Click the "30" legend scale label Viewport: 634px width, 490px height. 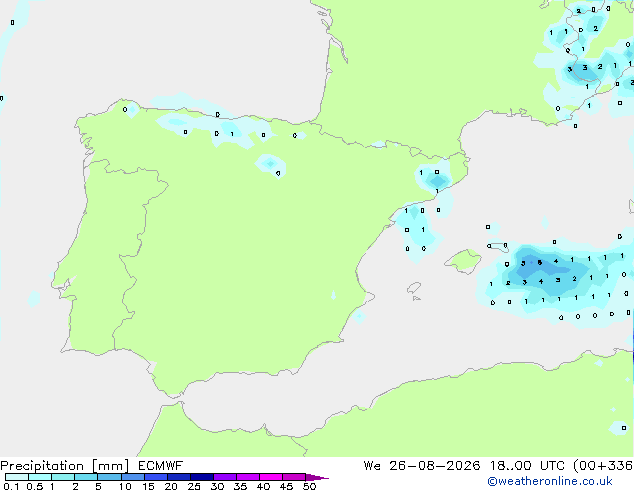[217, 486]
